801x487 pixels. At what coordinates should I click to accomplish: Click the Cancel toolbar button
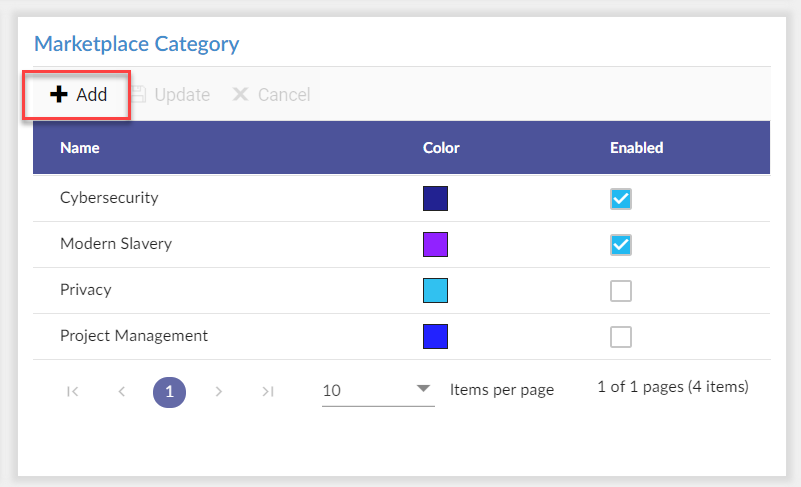[x=271, y=95]
